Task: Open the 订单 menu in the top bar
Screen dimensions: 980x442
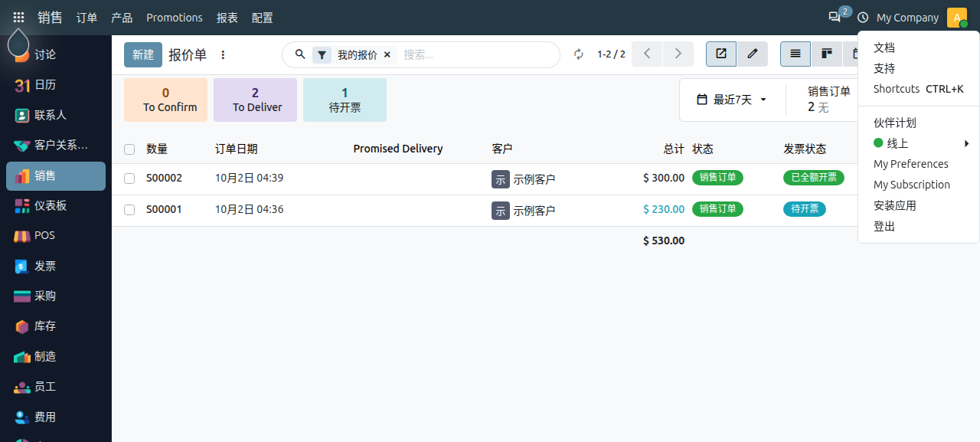Action: click(87, 18)
